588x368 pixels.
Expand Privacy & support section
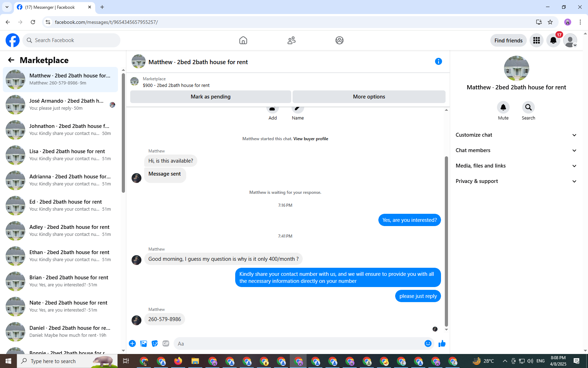coord(516,181)
